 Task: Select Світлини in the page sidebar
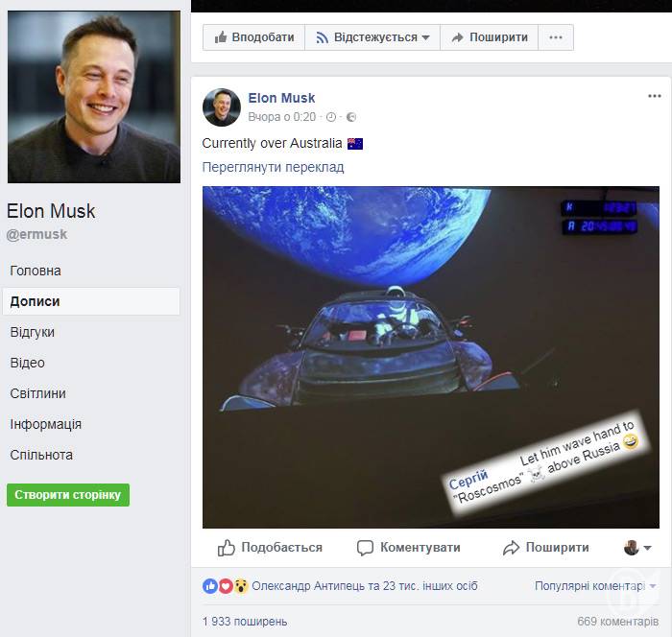click(38, 393)
